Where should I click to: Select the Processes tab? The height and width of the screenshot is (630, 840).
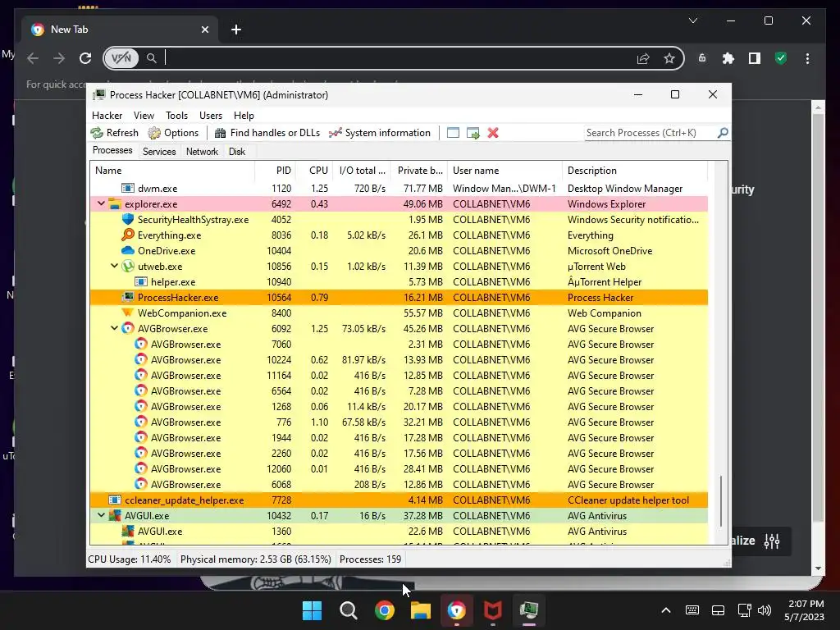(x=112, y=151)
